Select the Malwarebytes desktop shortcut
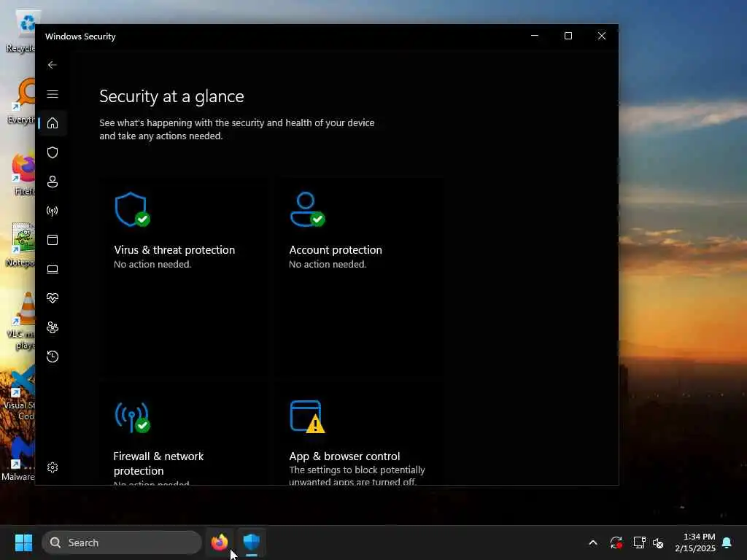 click(18, 459)
